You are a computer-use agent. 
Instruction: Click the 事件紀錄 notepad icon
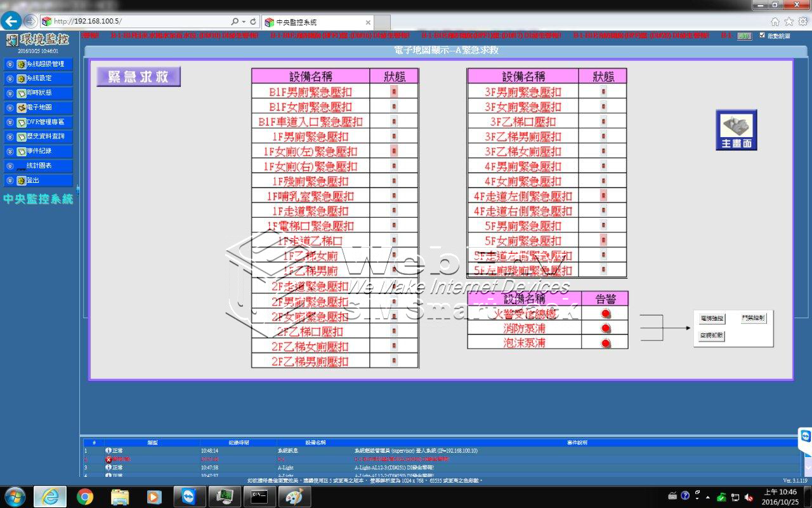point(21,152)
